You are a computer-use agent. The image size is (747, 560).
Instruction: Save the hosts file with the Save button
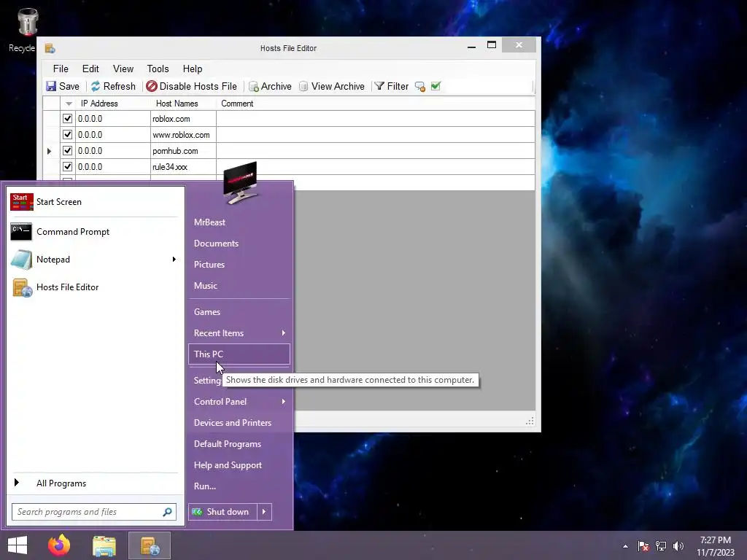pyautogui.click(x=63, y=86)
